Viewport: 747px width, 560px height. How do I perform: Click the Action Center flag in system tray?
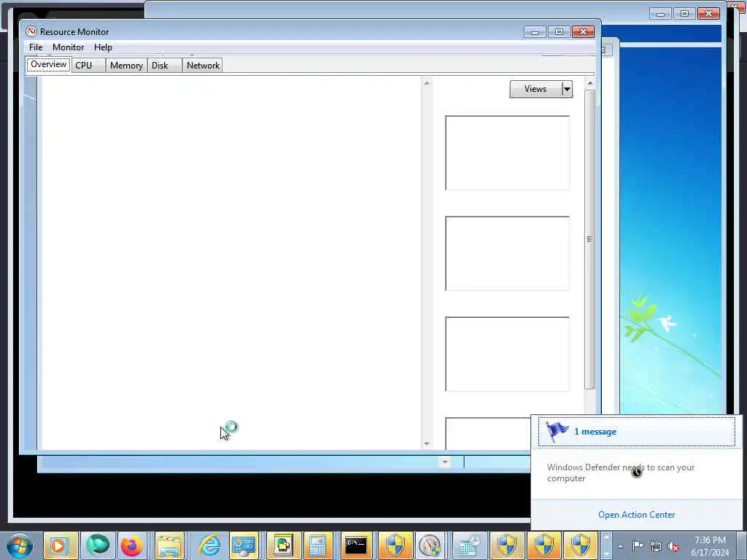click(x=638, y=545)
